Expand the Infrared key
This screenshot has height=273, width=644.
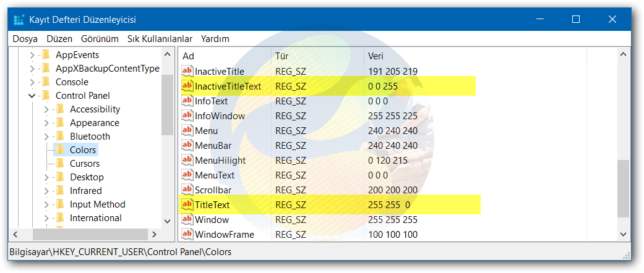pos(46,191)
